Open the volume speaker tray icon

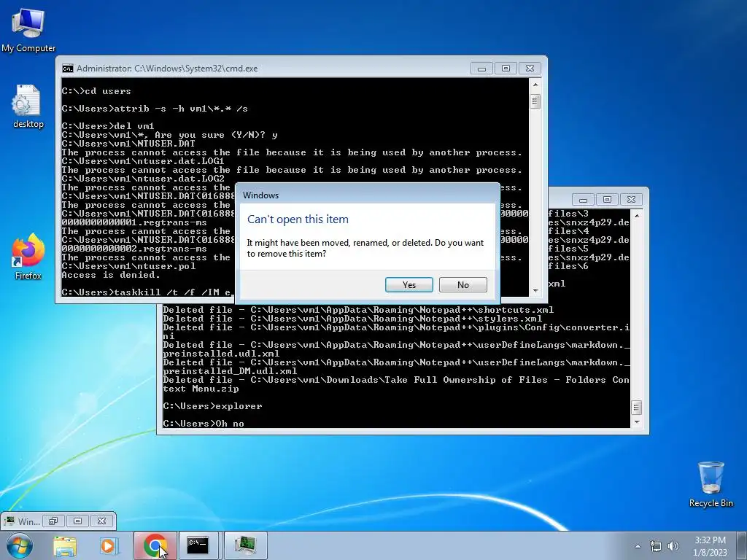[x=673, y=546]
